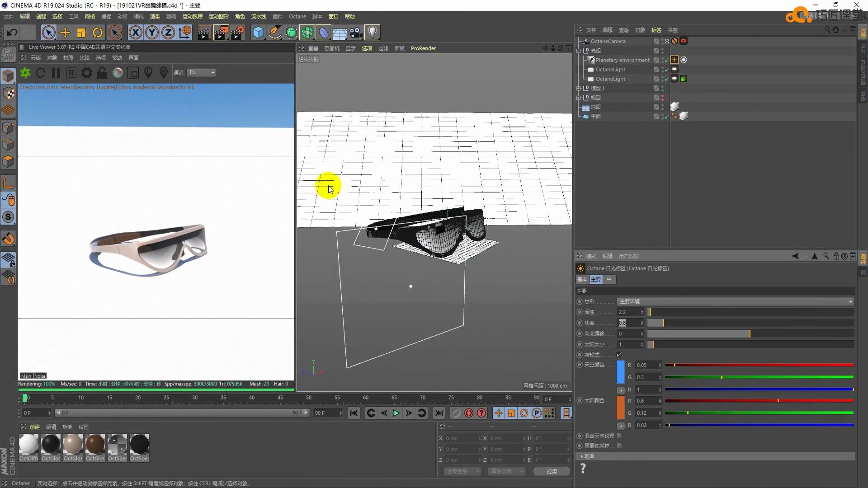
Task: Toggle the 新模式 checkbox in the daylight tag
Action: pyautogui.click(x=619, y=355)
